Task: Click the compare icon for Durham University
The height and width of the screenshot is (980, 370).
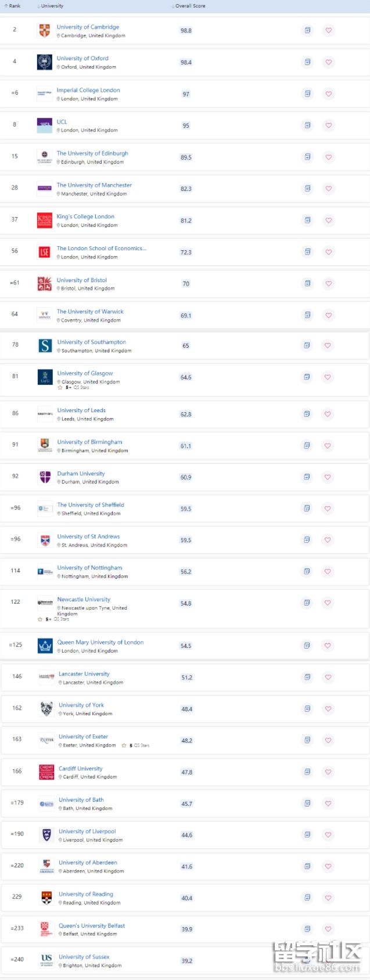Action: click(307, 477)
